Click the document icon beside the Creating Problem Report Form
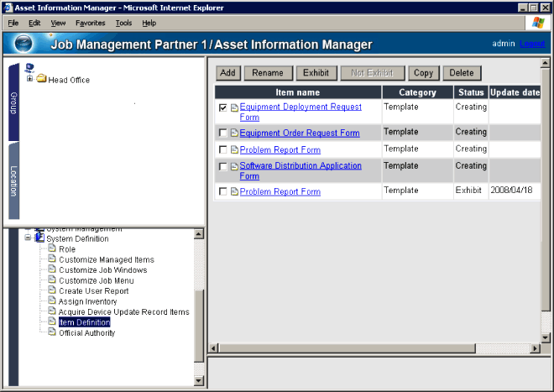554x392 pixels. coord(234,150)
